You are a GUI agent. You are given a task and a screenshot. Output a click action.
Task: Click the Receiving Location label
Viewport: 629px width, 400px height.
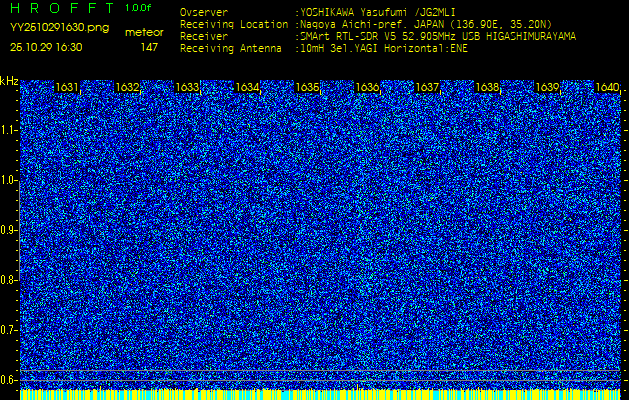click(234, 24)
